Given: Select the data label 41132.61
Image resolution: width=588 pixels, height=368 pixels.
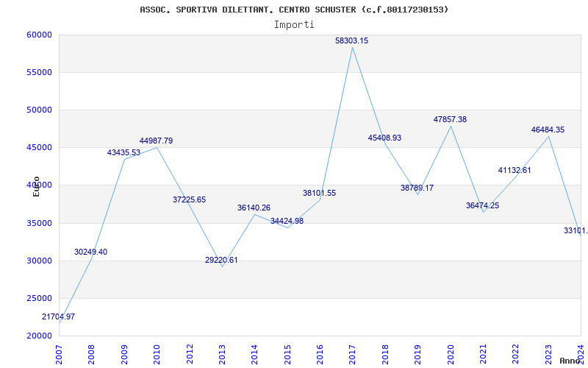Looking at the screenshot, I should [x=514, y=170].
